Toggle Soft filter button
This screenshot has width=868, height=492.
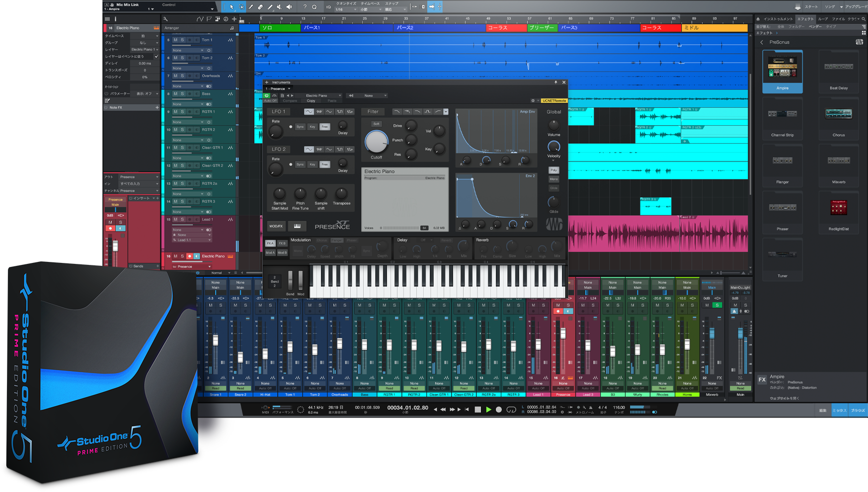point(376,124)
